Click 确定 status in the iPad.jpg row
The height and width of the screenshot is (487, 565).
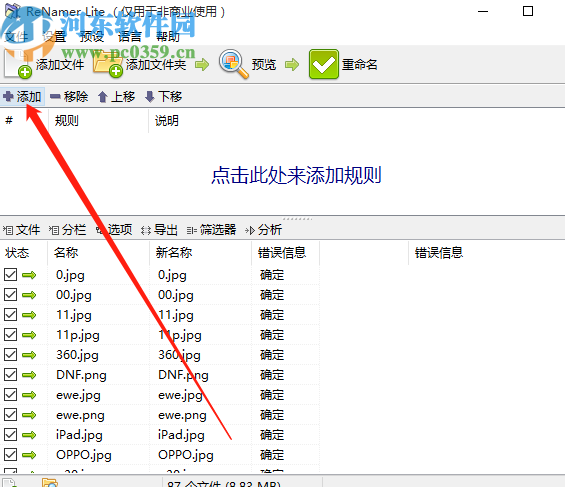[272, 435]
